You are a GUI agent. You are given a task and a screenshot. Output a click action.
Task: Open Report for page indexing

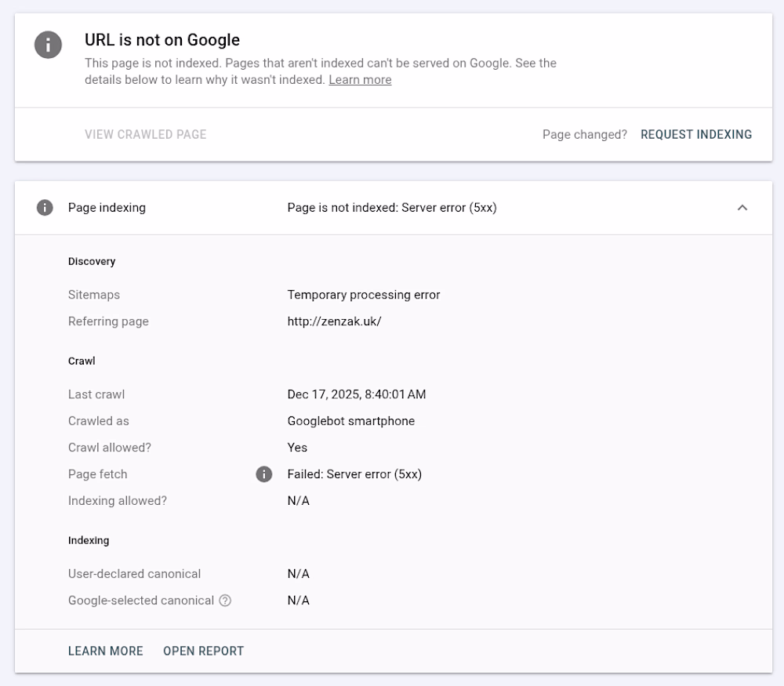(x=203, y=651)
